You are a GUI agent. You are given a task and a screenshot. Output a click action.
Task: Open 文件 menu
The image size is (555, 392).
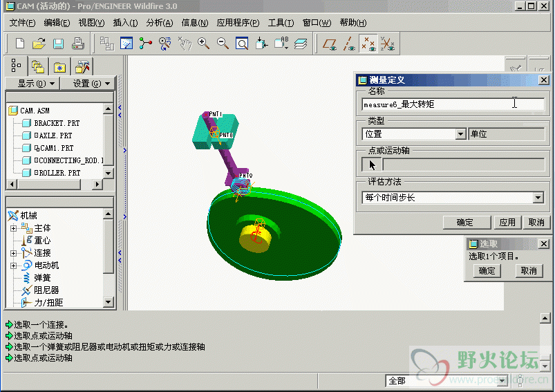click(x=22, y=23)
